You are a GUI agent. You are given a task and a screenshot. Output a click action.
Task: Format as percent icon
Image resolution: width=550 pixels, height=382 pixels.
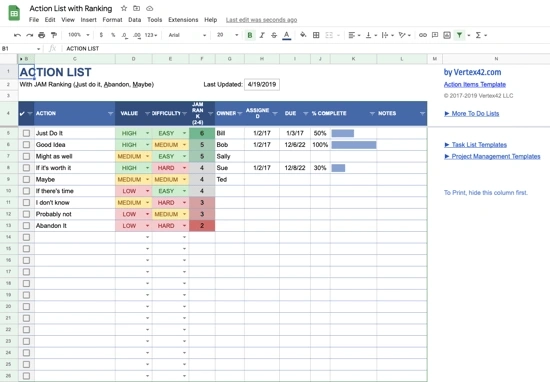[x=113, y=35]
